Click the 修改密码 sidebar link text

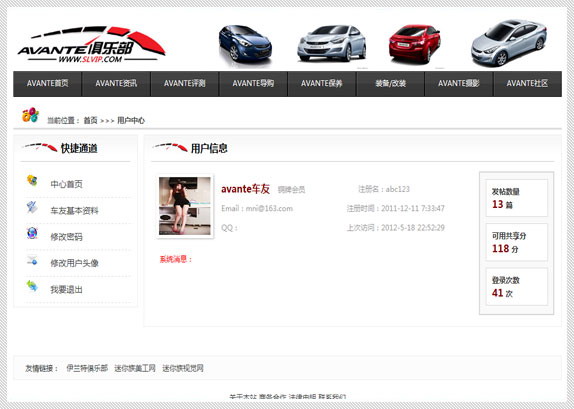point(66,237)
